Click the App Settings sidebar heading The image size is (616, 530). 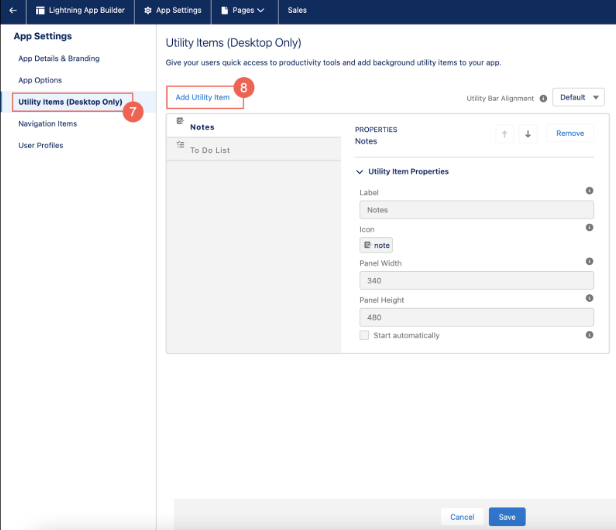pos(43,36)
